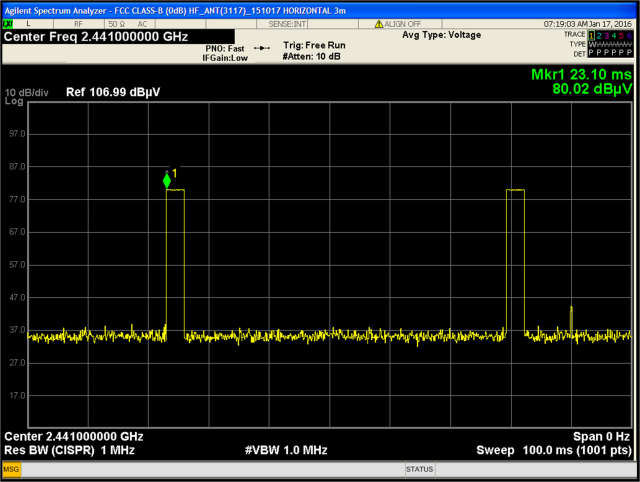The width and height of the screenshot is (640, 482).
Task: Click the '#VBW 1.0 MHz' text
Action: (286, 450)
